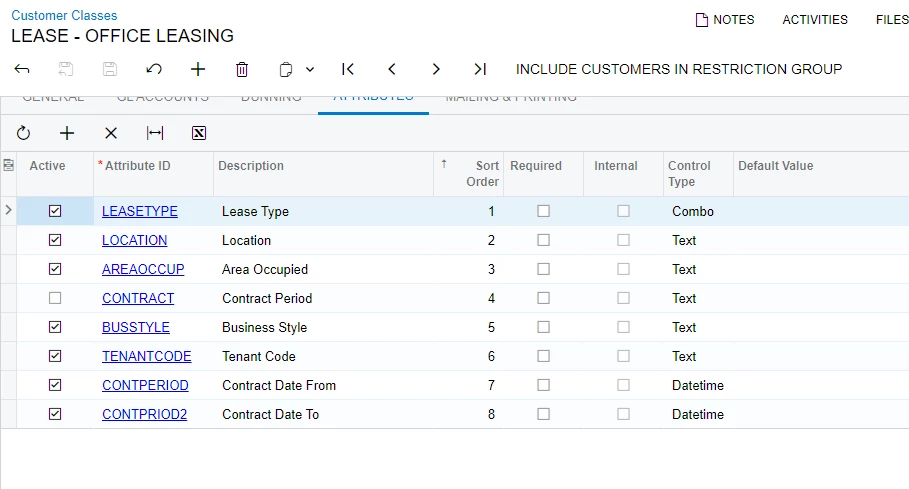Screen dimensions: 909x489
Task: Enable Active checkbox for CONTRACT attribute
Action: point(55,298)
